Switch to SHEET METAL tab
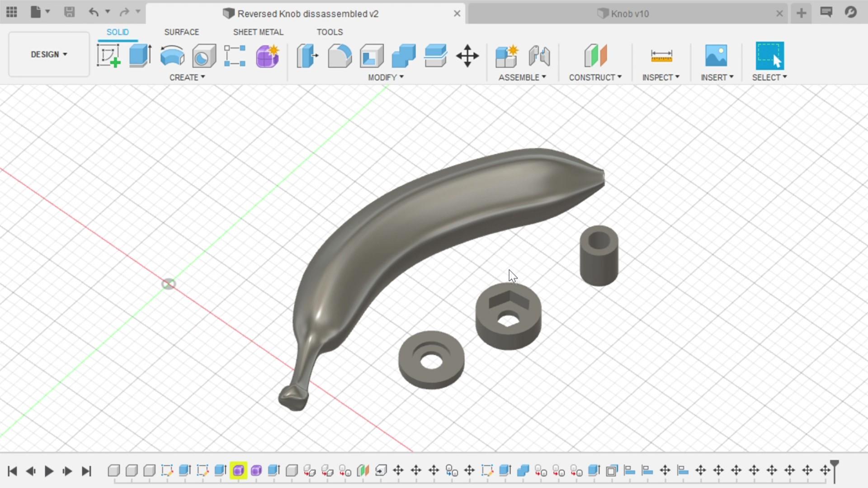 click(x=258, y=32)
